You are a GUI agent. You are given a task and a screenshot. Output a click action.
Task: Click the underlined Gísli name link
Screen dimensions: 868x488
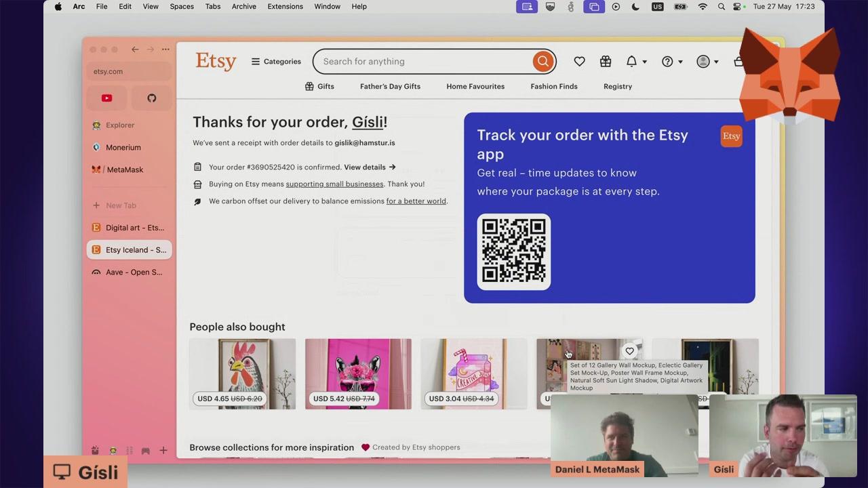[x=368, y=123]
